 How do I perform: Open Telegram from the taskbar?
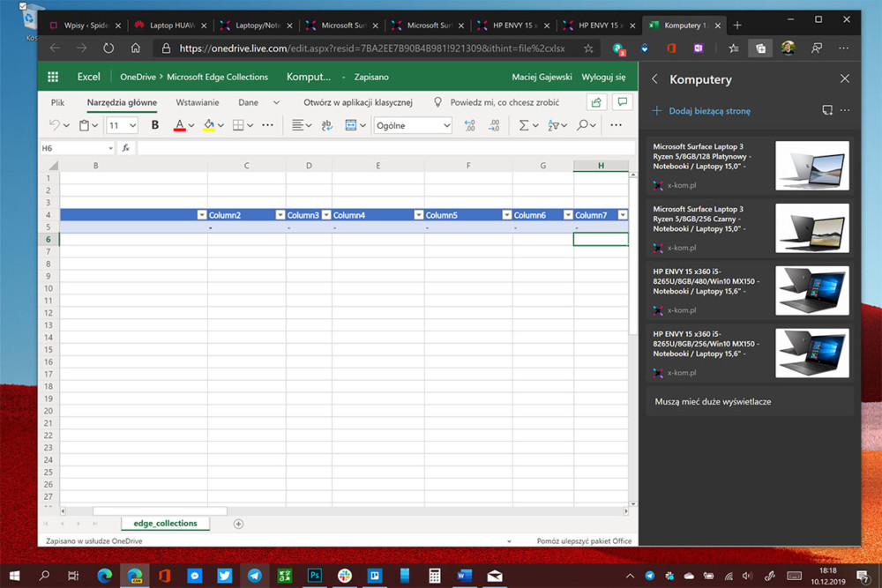254,575
